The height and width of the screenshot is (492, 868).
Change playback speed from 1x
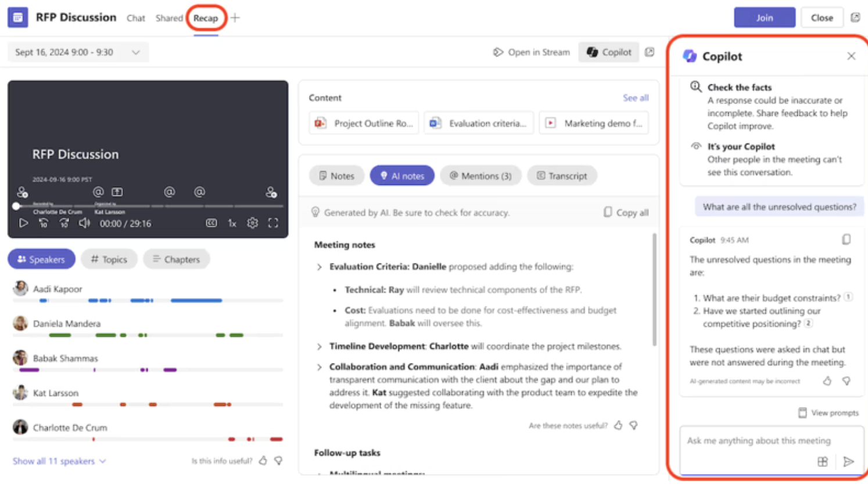tap(232, 223)
